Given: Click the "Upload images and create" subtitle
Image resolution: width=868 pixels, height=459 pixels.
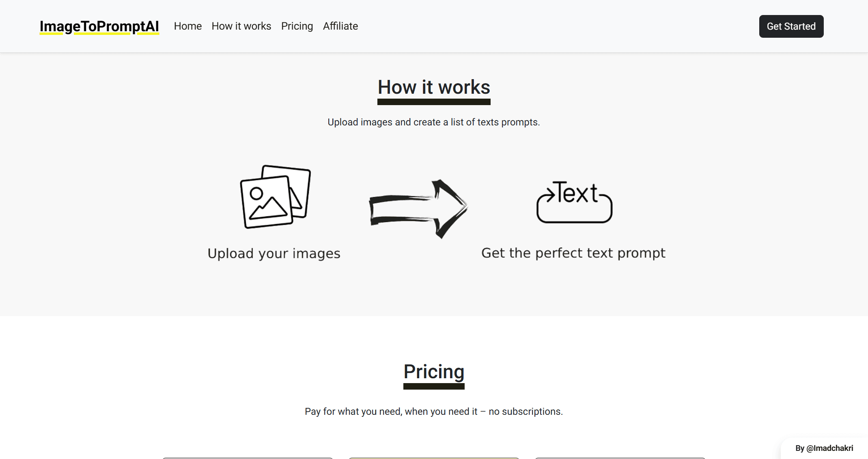Looking at the screenshot, I should click(433, 122).
